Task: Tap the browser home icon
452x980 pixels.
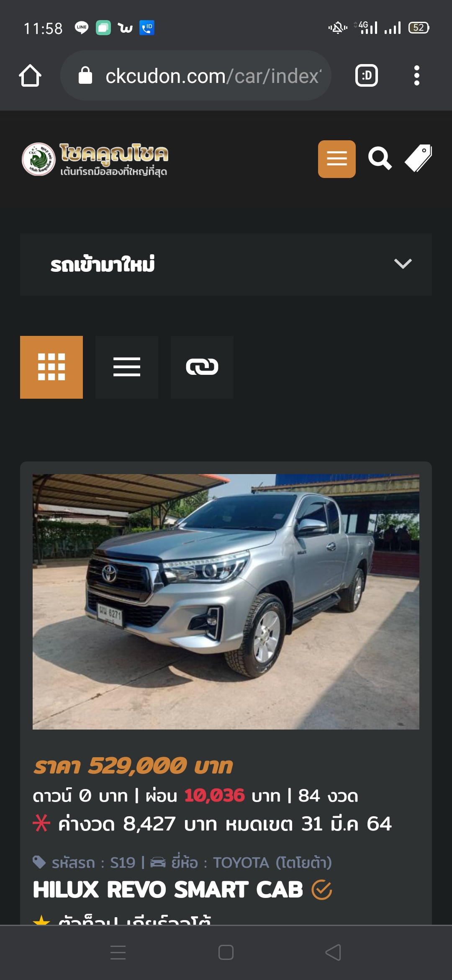Action: pyautogui.click(x=30, y=75)
